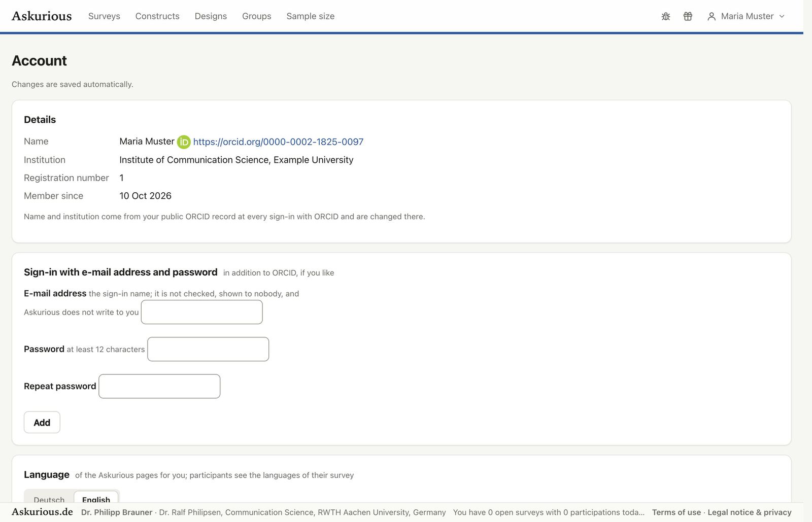Click the open surveys status text

(x=549, y=512)
